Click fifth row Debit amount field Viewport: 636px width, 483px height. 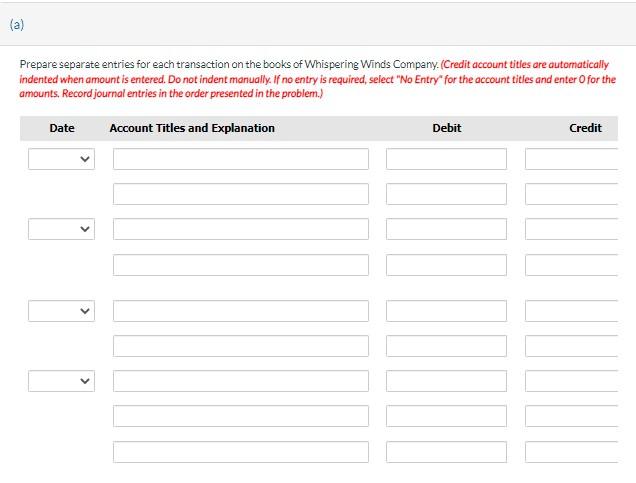coord(446,311)
